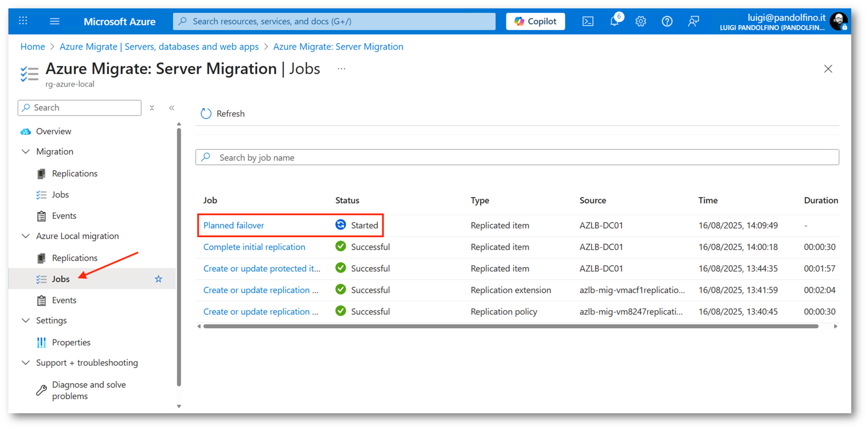Open Complete initial replication job
Screen dimensions: 868x430
tap(254, 247)
